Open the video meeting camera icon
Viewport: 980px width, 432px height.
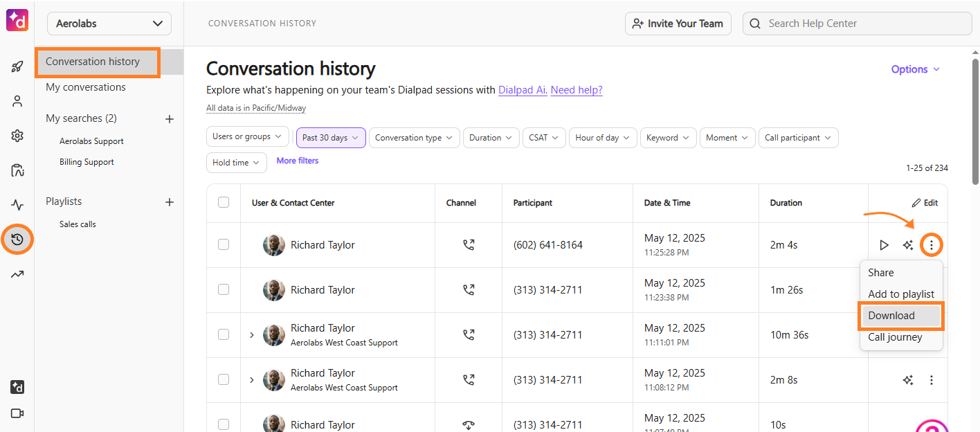click(17, 413)
